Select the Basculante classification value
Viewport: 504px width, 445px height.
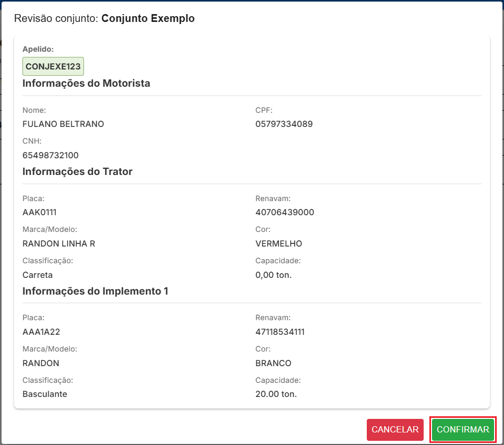(x=45, y=394)
